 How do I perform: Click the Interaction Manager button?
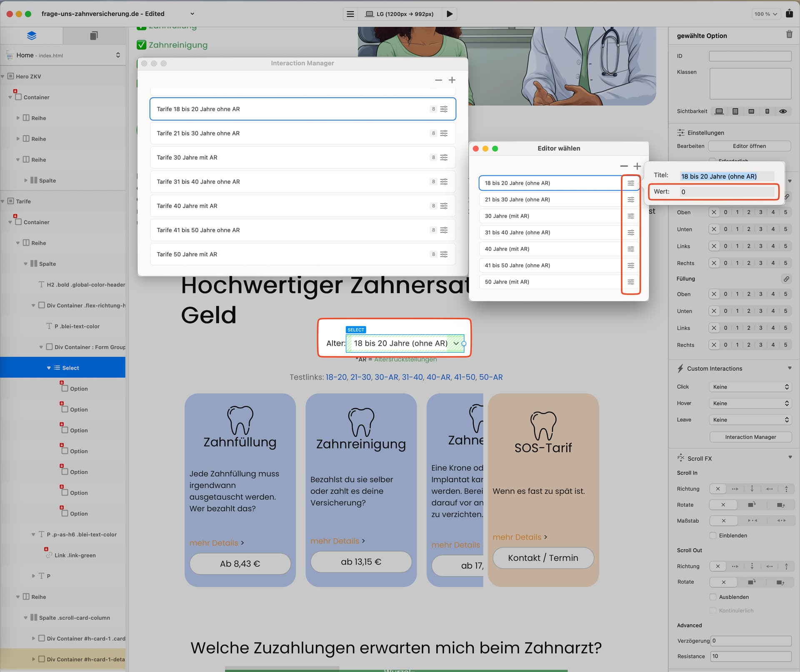tap(750, 437)
